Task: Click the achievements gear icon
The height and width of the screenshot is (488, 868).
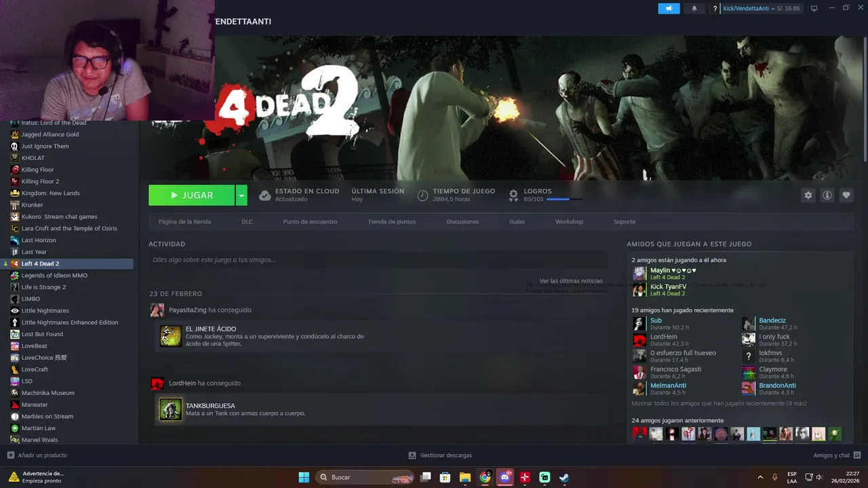Action: click(513, 195)
